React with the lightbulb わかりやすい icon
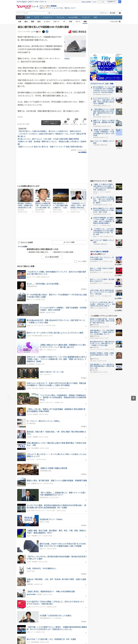Screen dimensions: 138x644 (x=74, y=122)
